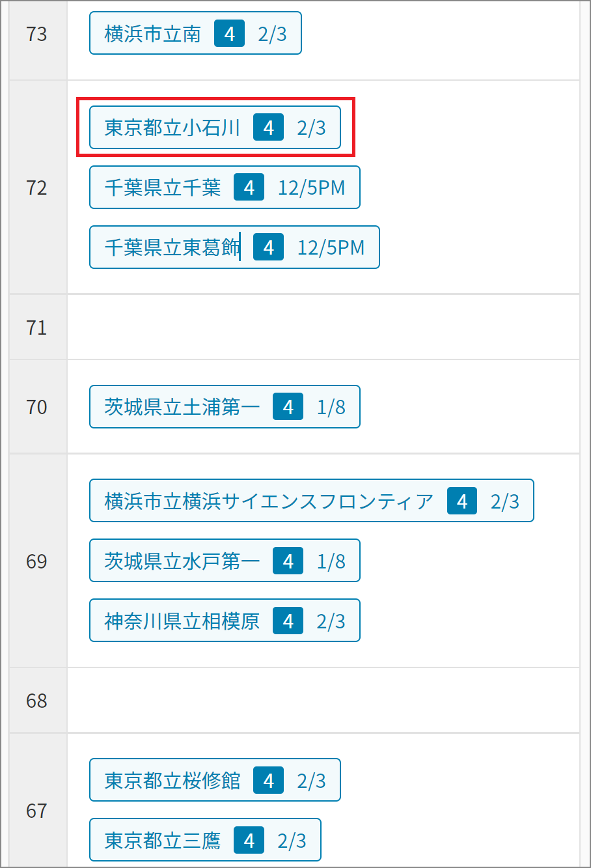
Task: Click the 4 badge on 茨城県立土浦第一
Action: point(288,407)
